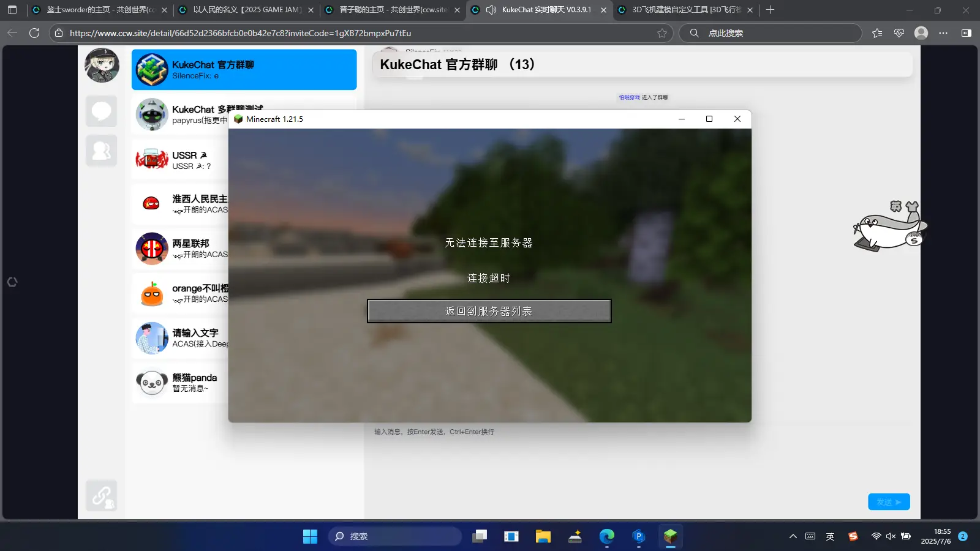Open Task View on taskbar

[x=480, y=536]
